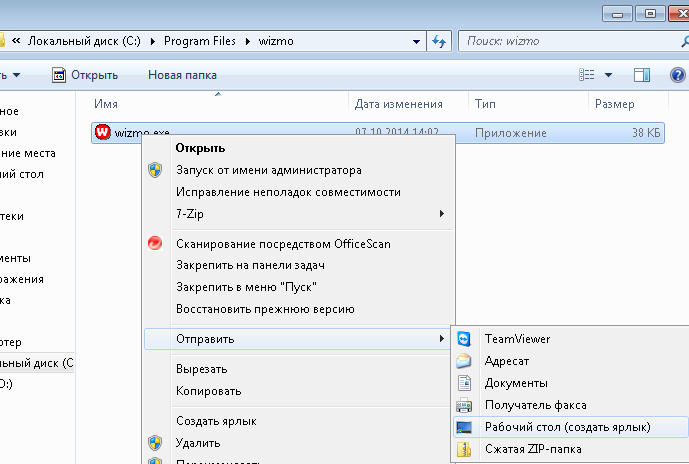This screenshot has width=689, height=464.
Task: Toggle the preview pane icon
Action: (643, 75)
